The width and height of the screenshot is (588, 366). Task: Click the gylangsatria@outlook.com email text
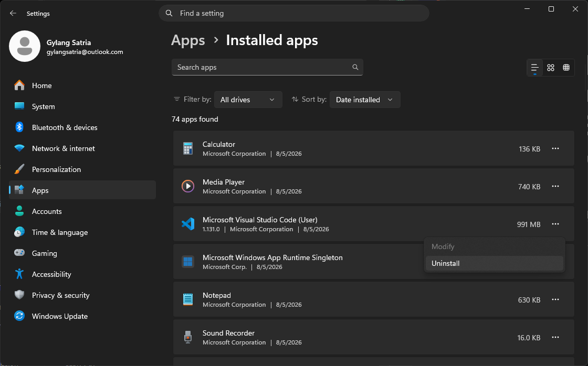(x=85, y=52)
